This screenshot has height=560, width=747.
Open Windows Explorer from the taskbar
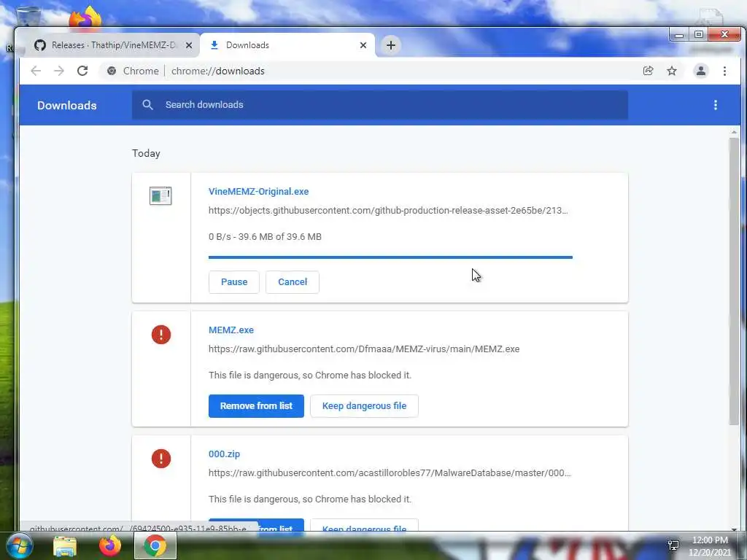tap(65, 546)
